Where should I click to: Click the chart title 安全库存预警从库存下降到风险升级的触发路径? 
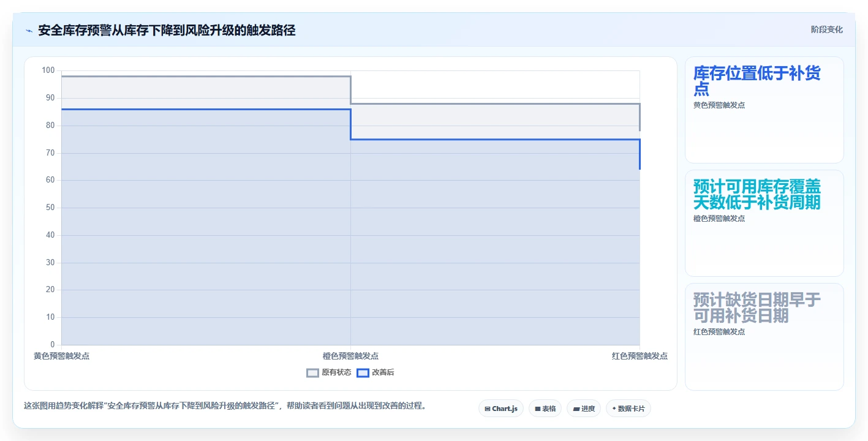coord(167,30)
